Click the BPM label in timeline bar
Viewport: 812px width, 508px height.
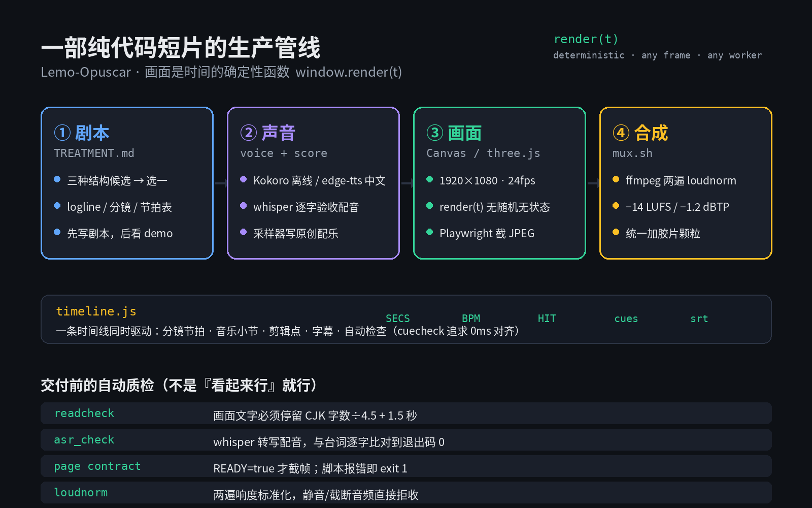point(471,319)
